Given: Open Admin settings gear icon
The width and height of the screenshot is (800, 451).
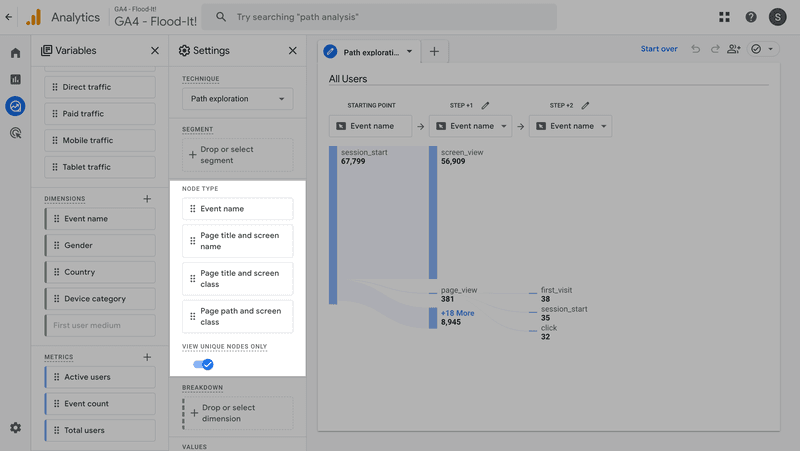Looking at the screenshot, I should [15, 428].
